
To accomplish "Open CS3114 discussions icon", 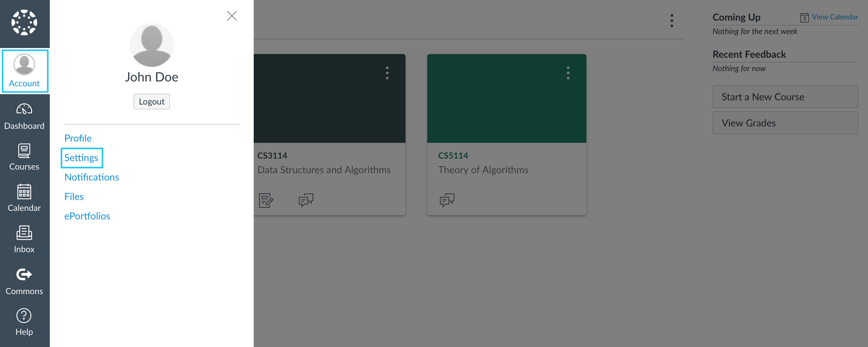I will click(306, 200).
